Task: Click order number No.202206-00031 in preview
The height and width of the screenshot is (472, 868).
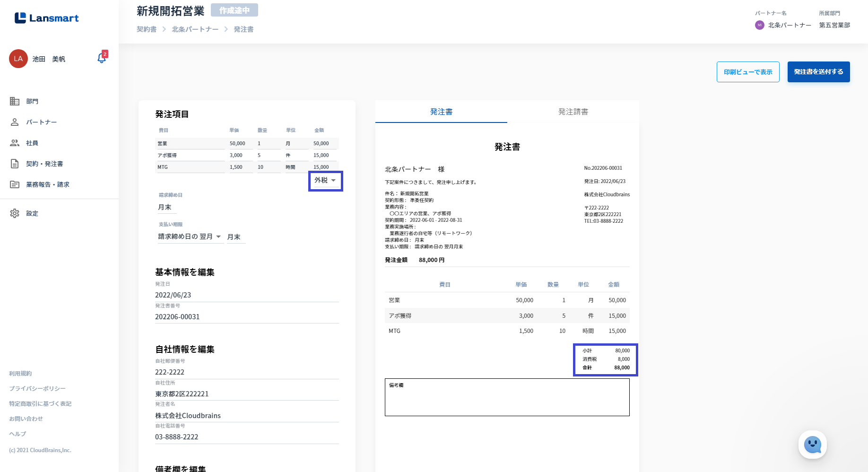Action: [603, 168]
